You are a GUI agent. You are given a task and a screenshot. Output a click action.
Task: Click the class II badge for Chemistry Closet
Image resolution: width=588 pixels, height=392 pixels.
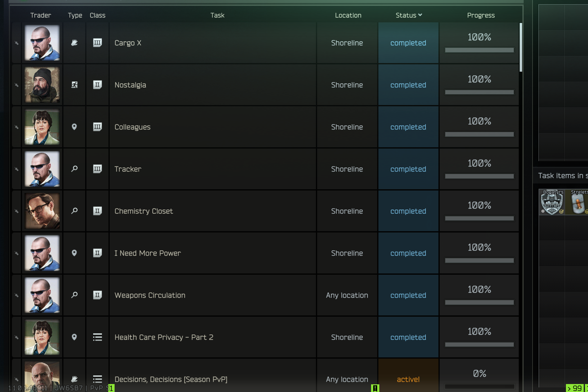click(x=97, y=211)
